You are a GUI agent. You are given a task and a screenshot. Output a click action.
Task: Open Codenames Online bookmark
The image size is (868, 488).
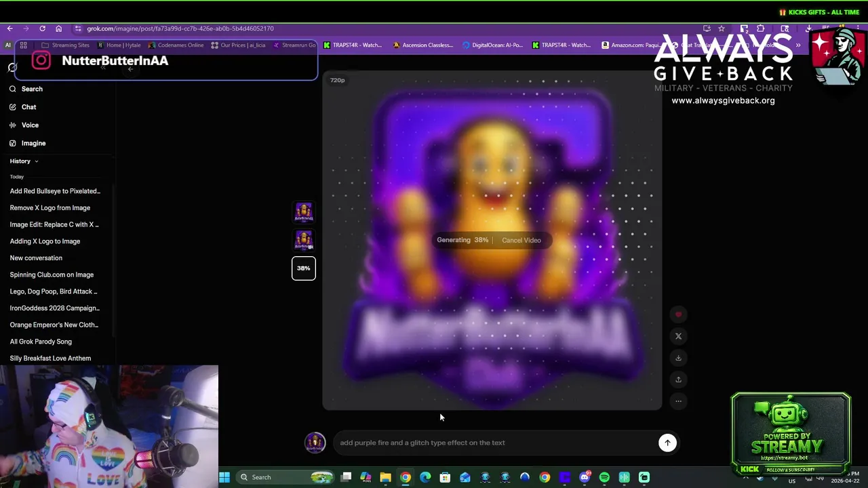pyautogui.click(x=176, y=45)
